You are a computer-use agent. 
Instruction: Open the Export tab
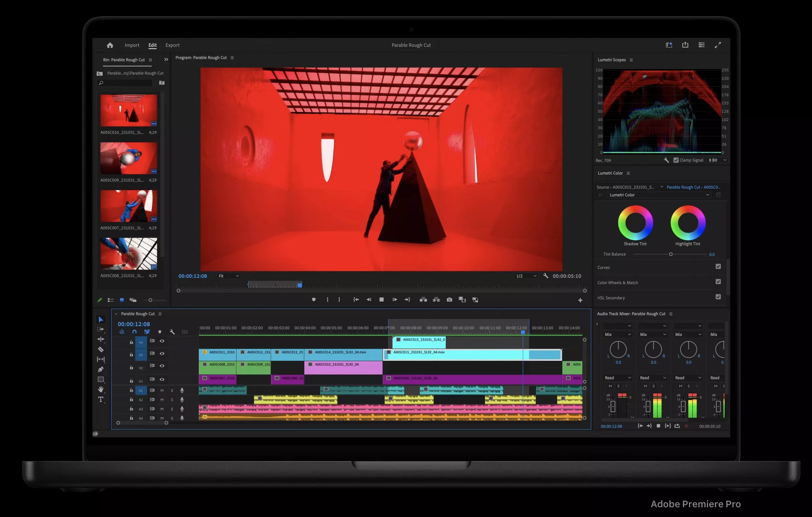point(172,45)
